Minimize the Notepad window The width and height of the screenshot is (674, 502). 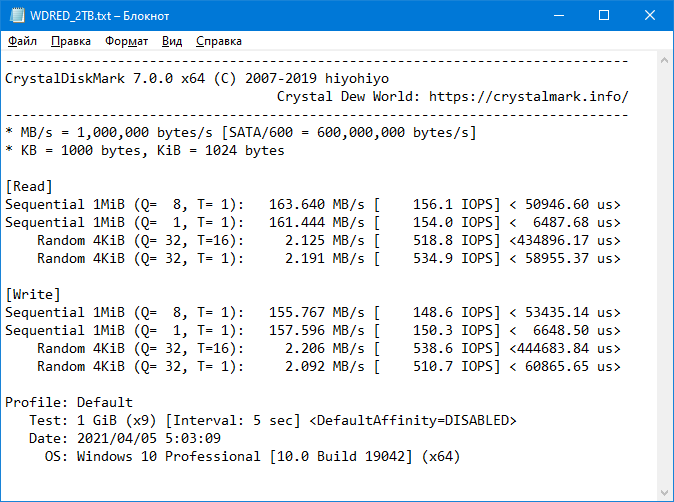point(559,15)
